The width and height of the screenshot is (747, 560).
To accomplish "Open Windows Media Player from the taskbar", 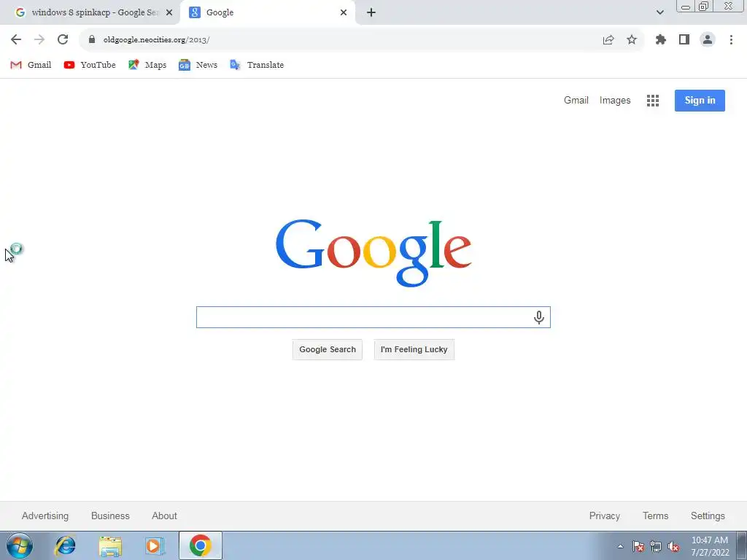I will (155, 545).
